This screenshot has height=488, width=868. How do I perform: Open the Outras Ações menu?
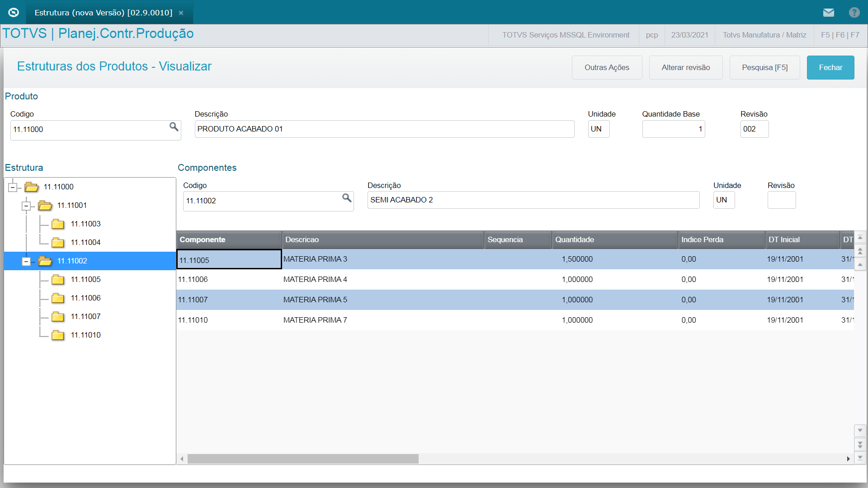pyautogui.click(x=607, y=68)
